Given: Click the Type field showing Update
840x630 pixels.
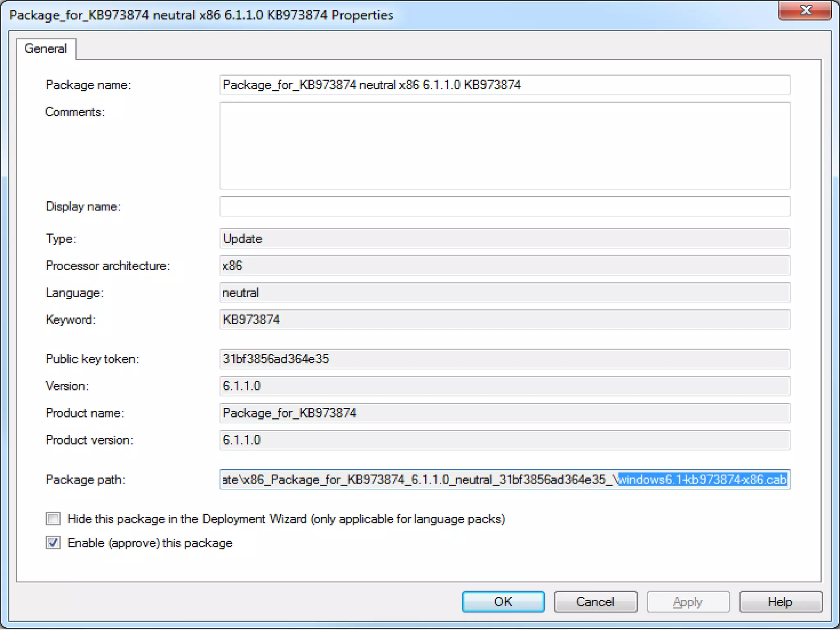Looking at the screenshot, I should point(505,239).
